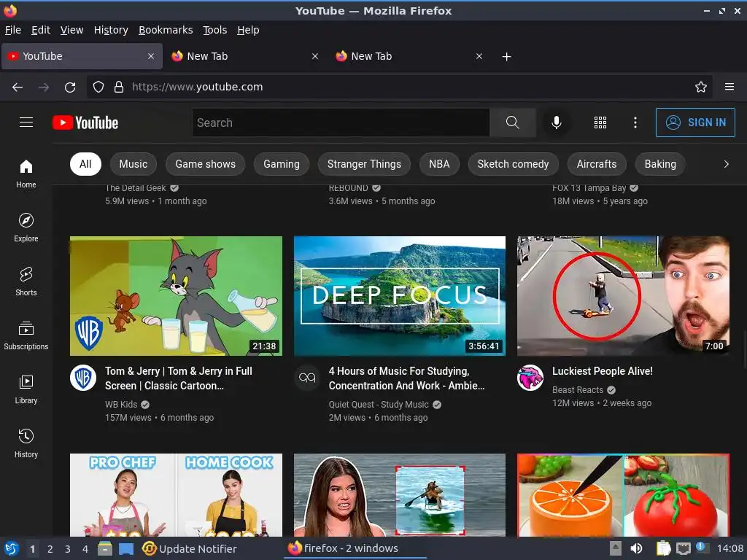Open Quiet Quest - Study Music link
This screenshot has height=560, width=747.
click(379, 404)
